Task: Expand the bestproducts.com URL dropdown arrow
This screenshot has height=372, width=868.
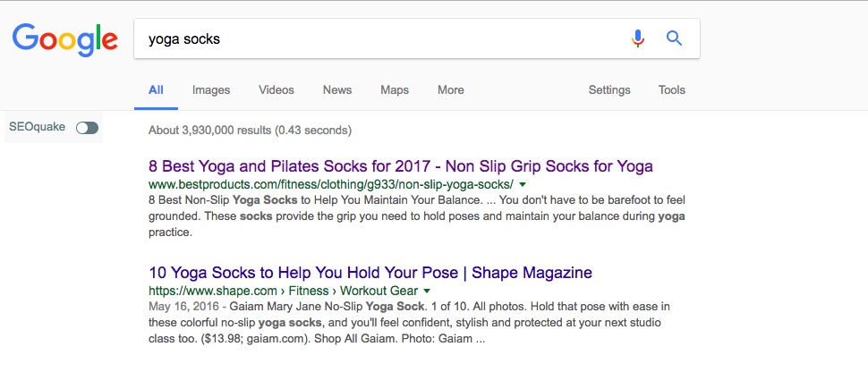Action: point(523,184)
